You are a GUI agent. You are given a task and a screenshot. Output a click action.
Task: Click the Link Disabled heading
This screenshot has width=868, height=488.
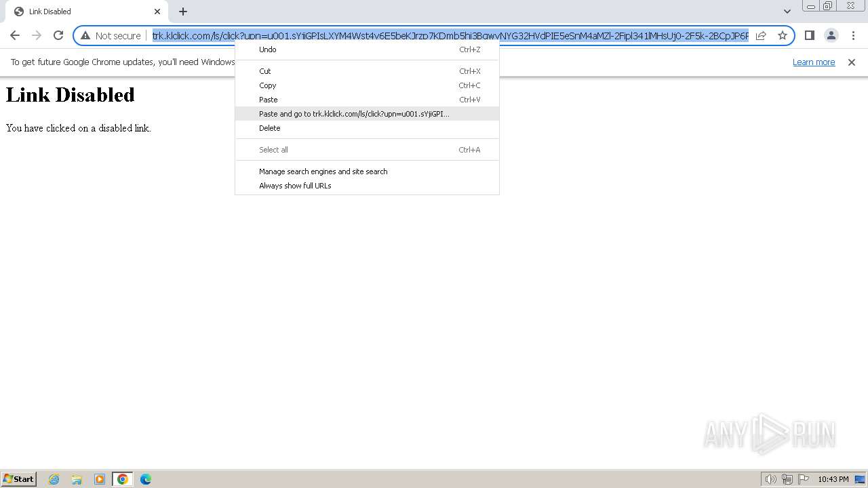(71, 95)
